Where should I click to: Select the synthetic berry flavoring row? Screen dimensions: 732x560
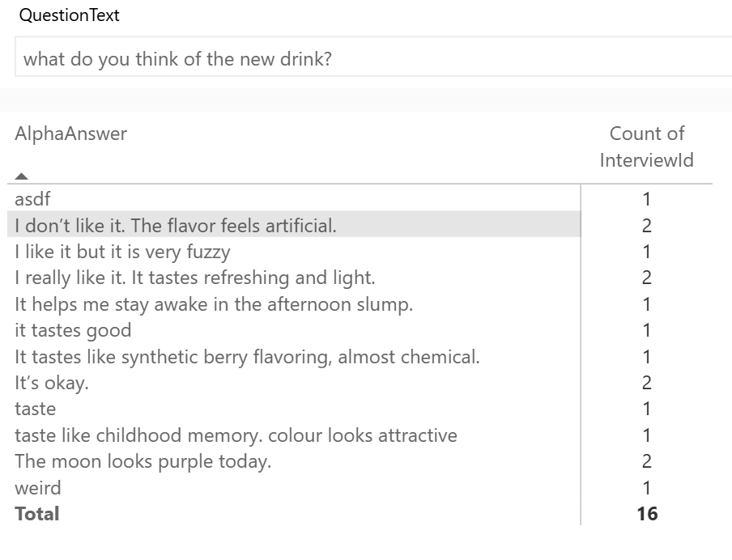(247, 357)
